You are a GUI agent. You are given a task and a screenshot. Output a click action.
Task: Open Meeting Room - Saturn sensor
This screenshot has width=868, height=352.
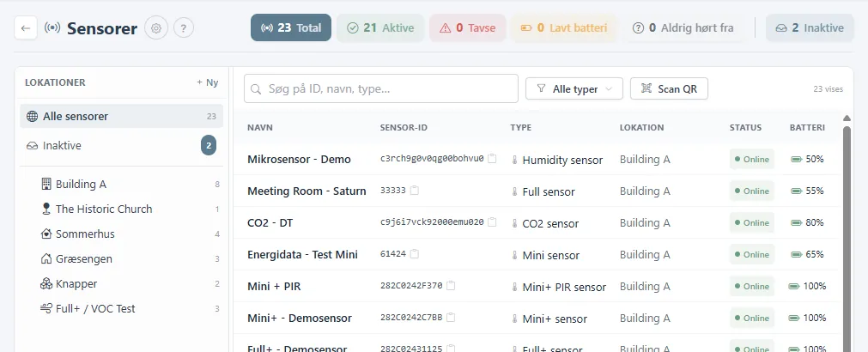pos(537,191)
